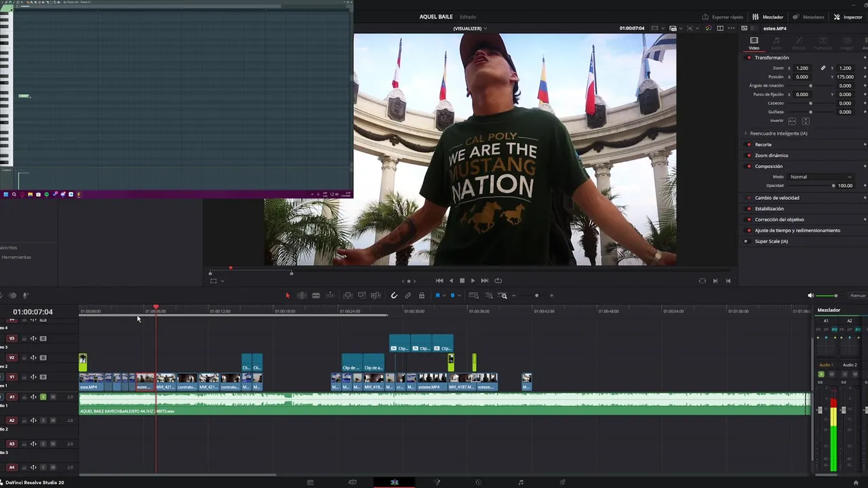Select the AQUEL BAILE audio clip
This screenshot has width=868, height=488.
444,404
